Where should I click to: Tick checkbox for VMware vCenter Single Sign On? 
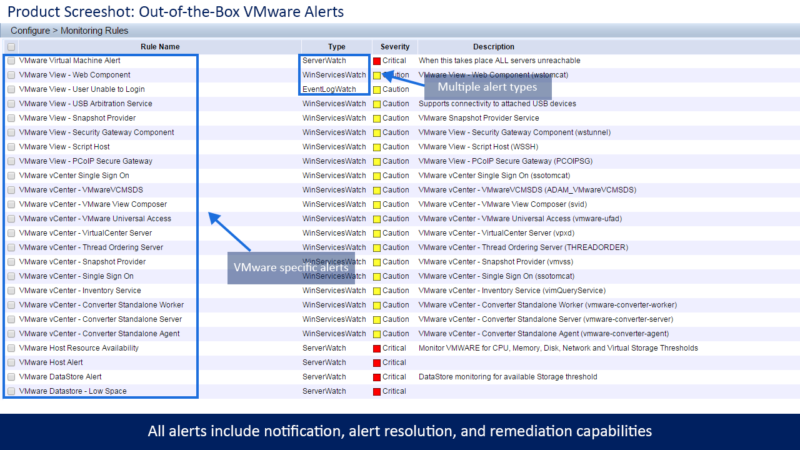[11, 176]
